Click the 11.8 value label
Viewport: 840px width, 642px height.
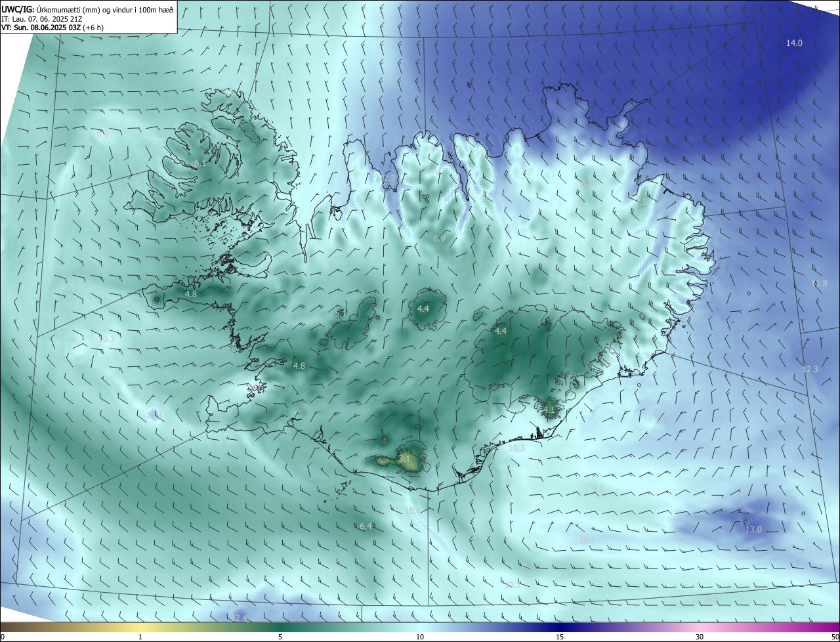819,284
